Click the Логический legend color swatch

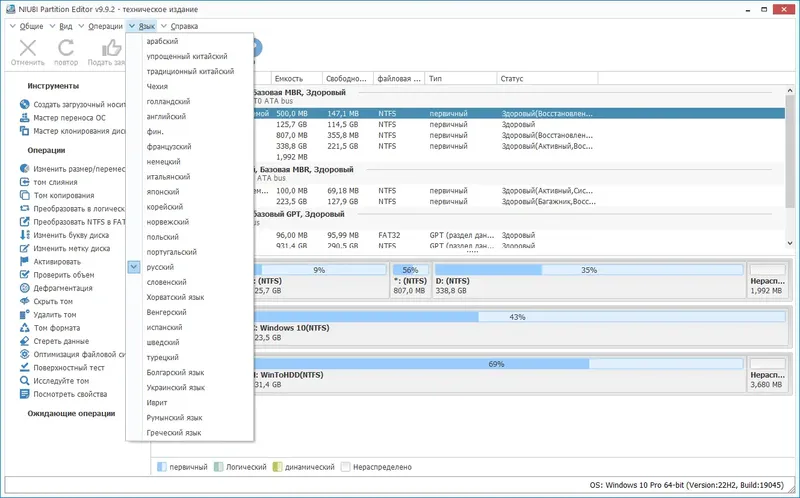pyautogui.click(x=218, y=467)
